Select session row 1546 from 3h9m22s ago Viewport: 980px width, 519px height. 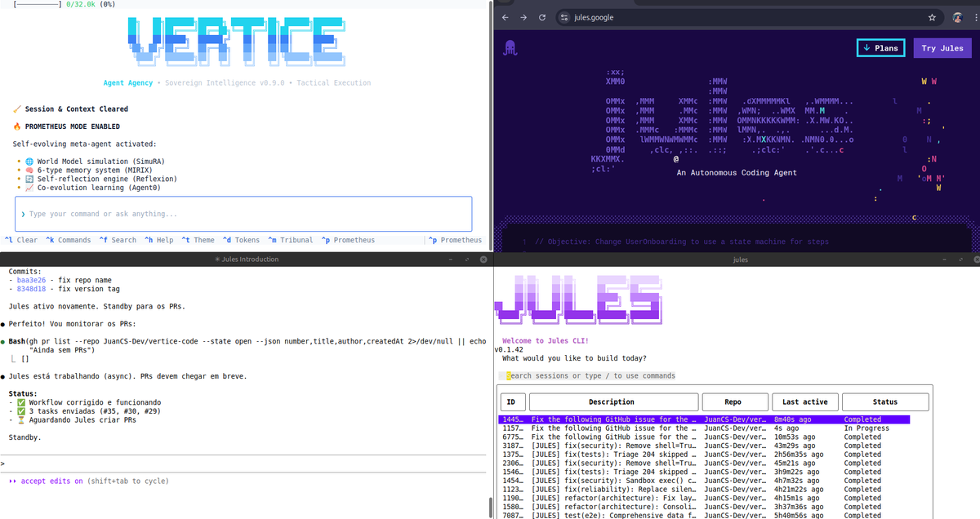pos(705,472)
